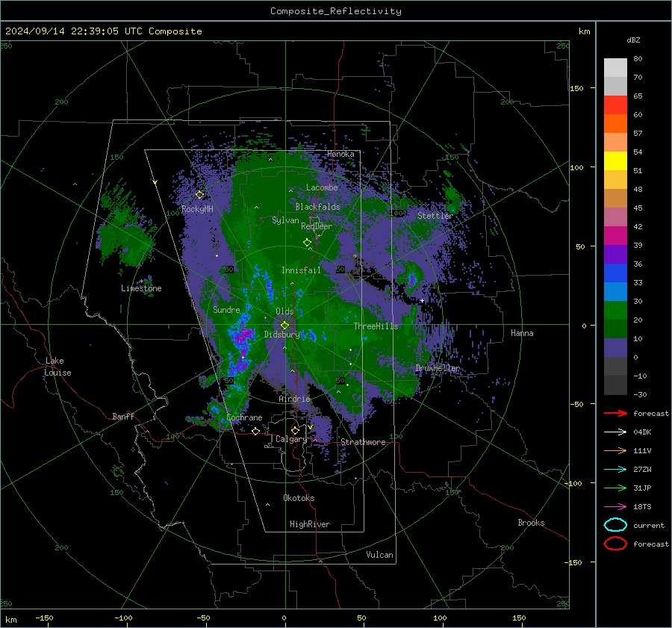Click the word current in legend

[649, 526]
